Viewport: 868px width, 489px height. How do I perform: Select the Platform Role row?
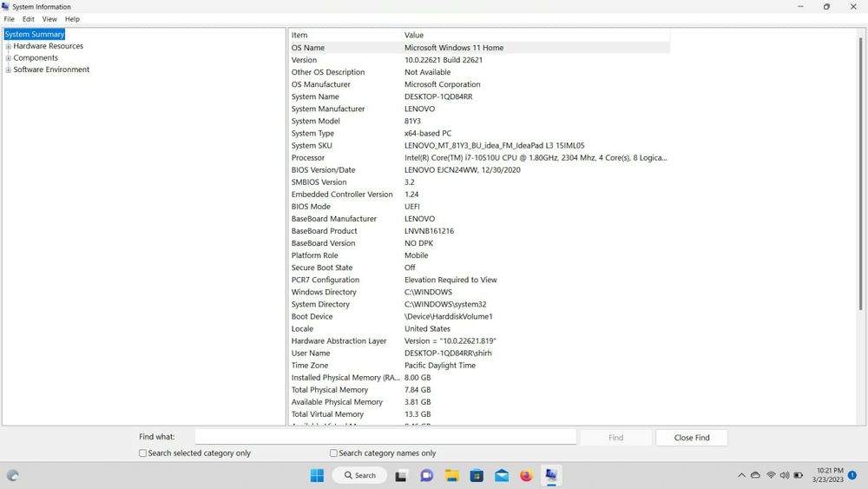coord(479,254)
